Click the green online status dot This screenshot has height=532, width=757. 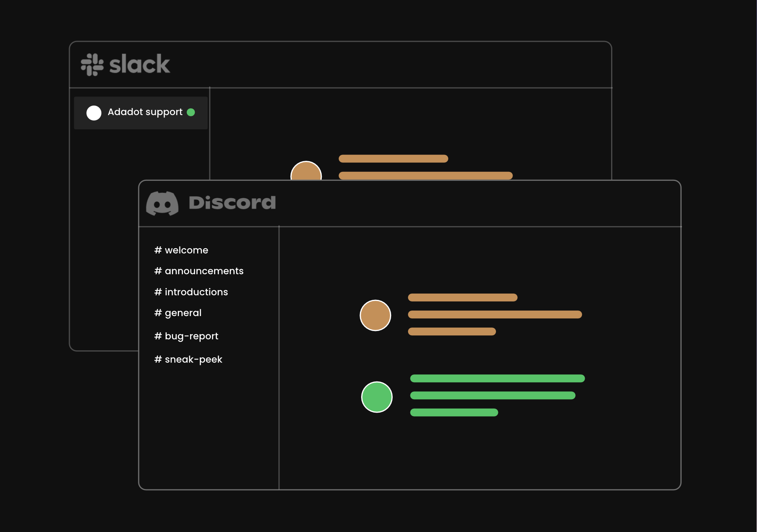click(x=191, y=112)
